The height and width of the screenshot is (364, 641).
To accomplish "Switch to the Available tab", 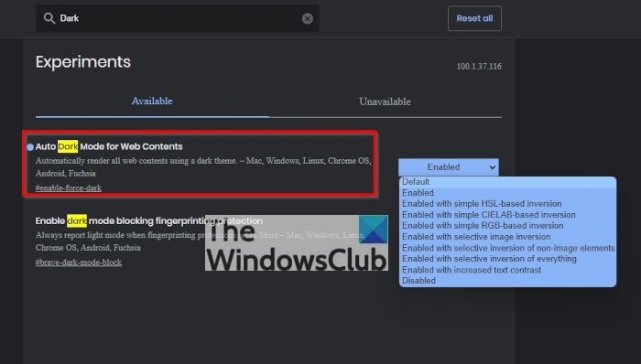I will point(152,102).
